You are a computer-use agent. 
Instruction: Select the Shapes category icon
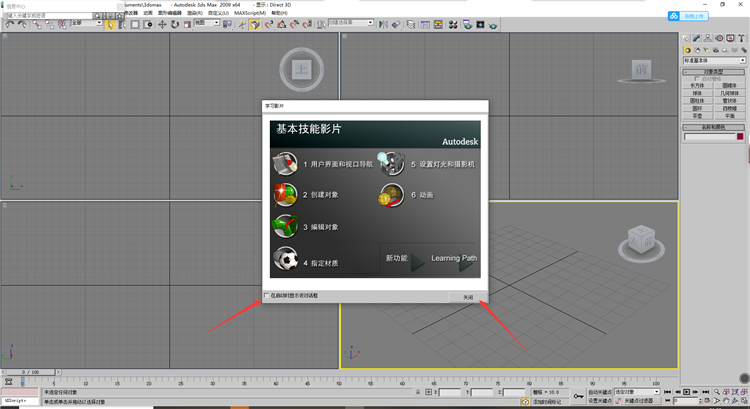697,50
